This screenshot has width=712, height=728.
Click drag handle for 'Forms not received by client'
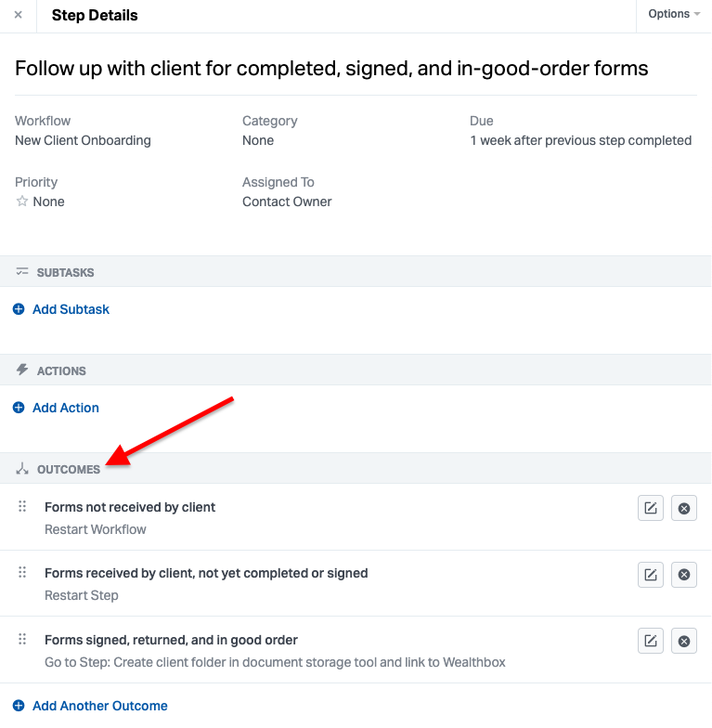tap(22, 507)
